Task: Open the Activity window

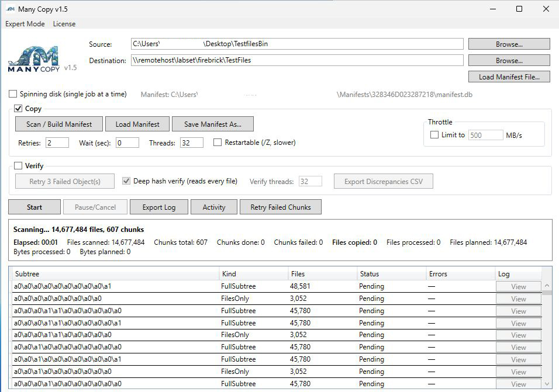Action: [214, 207]
